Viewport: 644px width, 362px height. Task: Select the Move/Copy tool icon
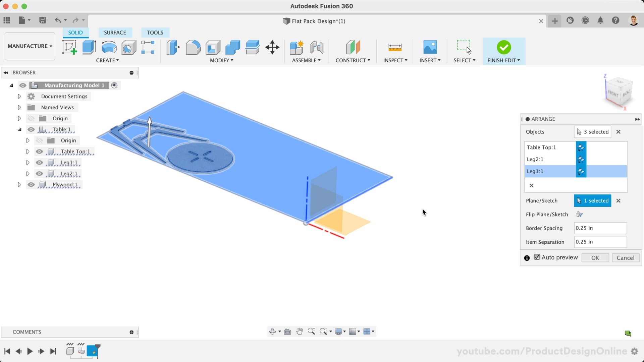point(272,47)
